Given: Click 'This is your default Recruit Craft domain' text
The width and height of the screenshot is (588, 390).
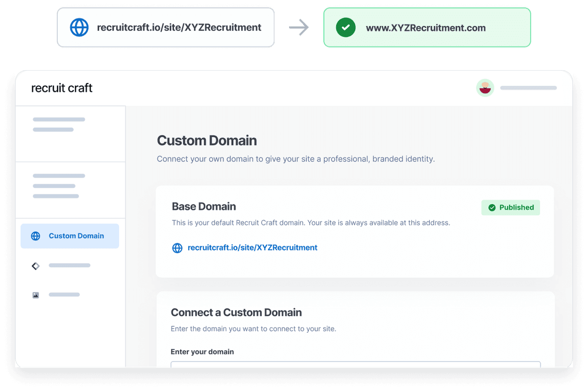Looking at the screenshot, I should 311,223.
